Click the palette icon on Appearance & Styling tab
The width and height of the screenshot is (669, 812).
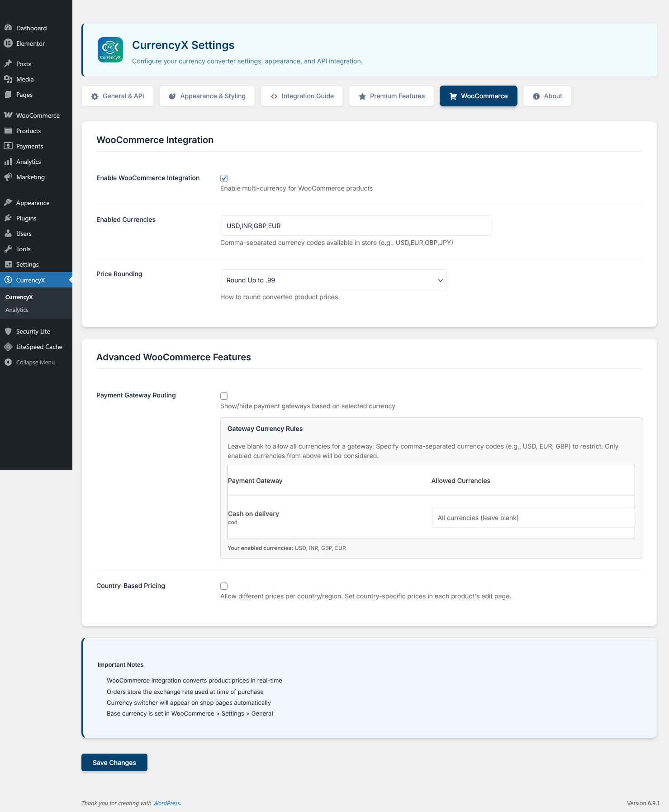[x=172, y=96]
